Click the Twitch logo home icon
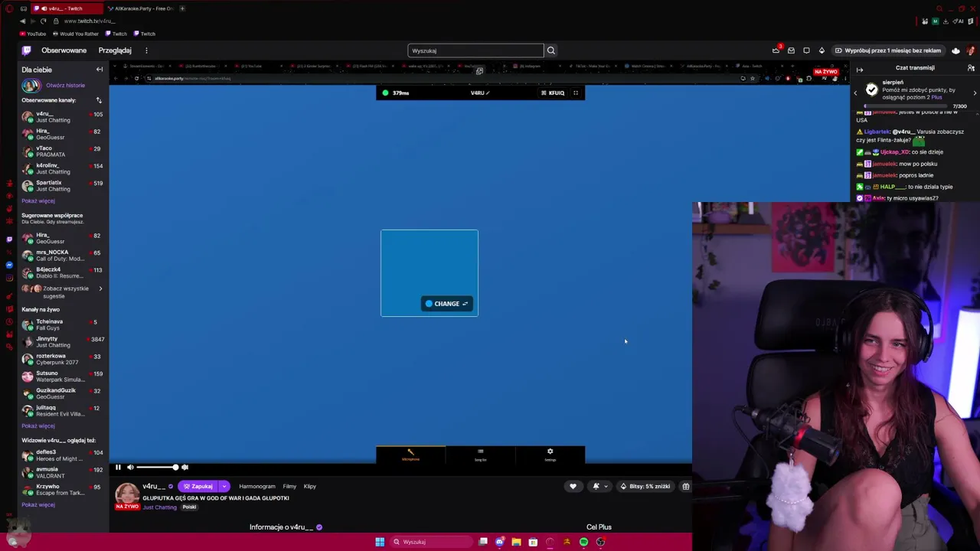This screenshot has height=551, width=980. tap(27, 51)
